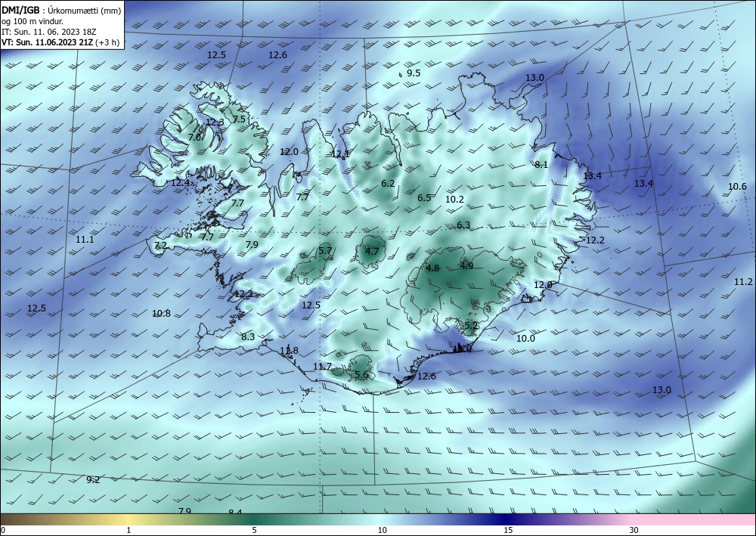Click the 6.3 value on the map
Viewport: 756px width, 536px height.
pyautogui.click(x=463, y=225)
